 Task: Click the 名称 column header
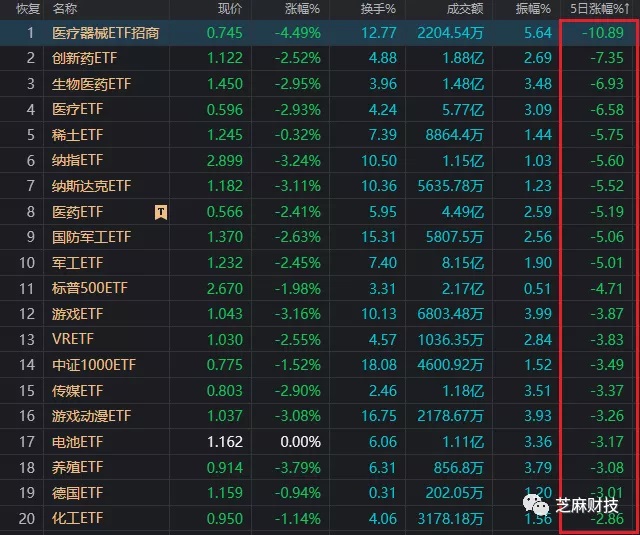(64, 9)
